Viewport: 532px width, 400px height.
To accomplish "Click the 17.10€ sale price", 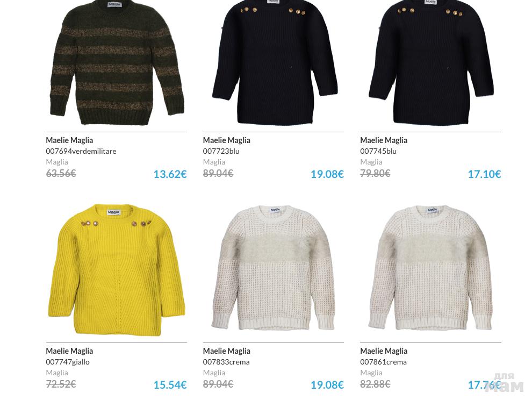I will (x=484, y=174).
